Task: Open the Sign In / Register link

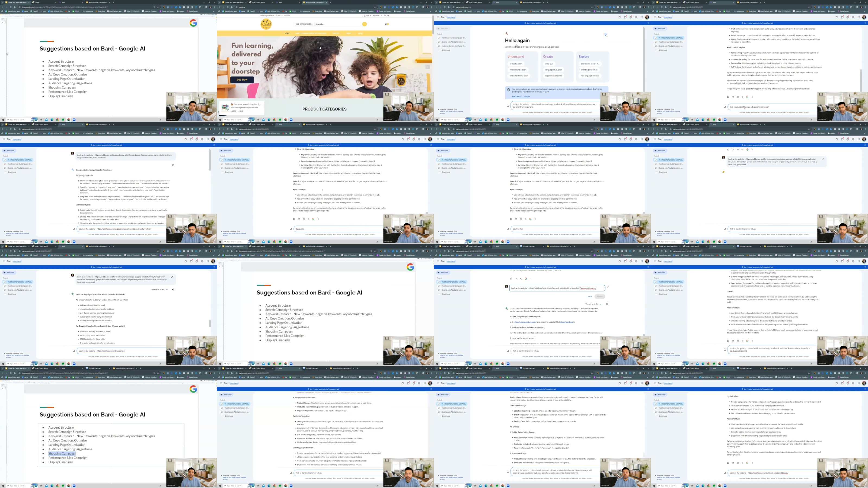Action: 372,15
